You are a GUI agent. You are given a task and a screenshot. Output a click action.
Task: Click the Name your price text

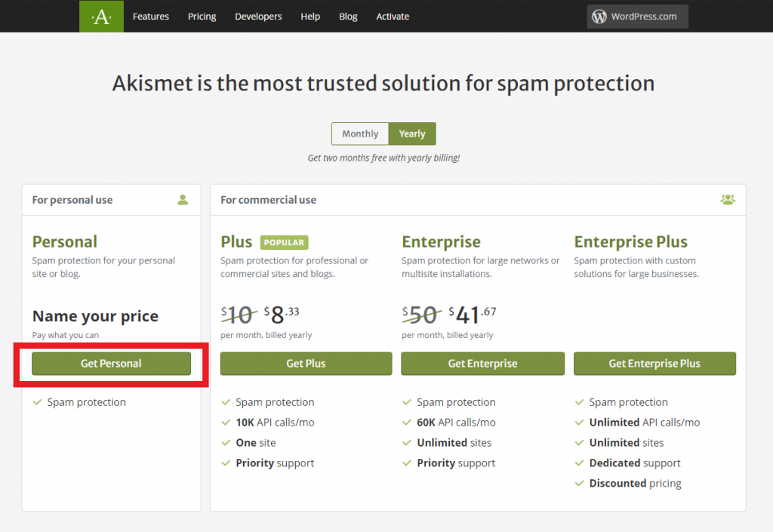point(96,315)
